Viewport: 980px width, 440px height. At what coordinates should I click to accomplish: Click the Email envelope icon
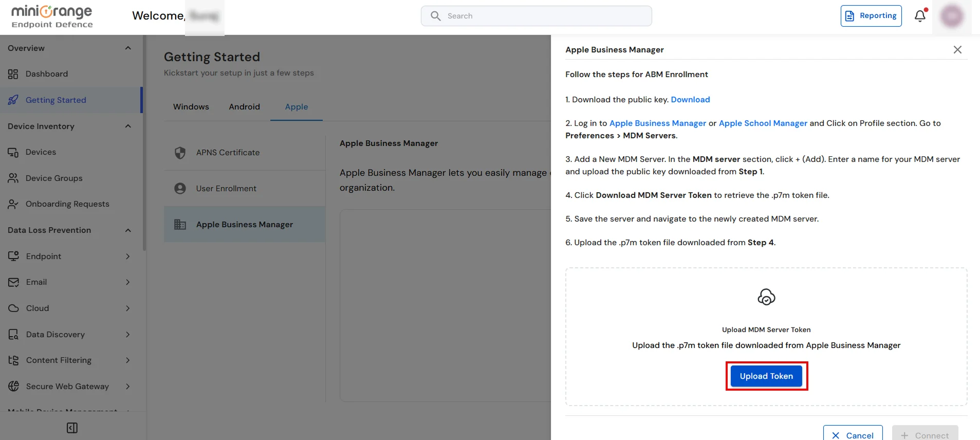point(13,282)
